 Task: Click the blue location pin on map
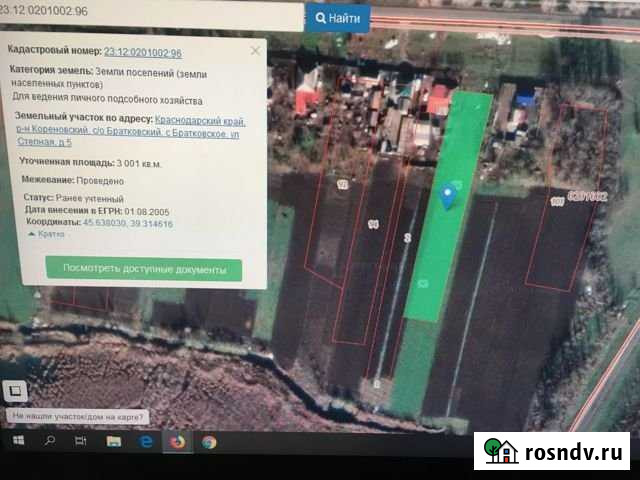(x=448, y=197)
